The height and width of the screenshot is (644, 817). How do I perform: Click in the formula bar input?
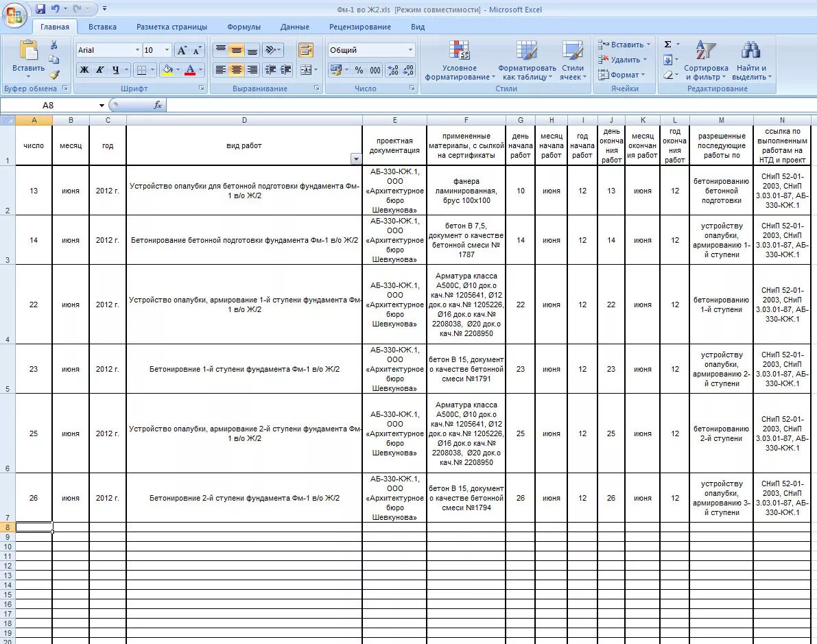(x=490, y=105)
